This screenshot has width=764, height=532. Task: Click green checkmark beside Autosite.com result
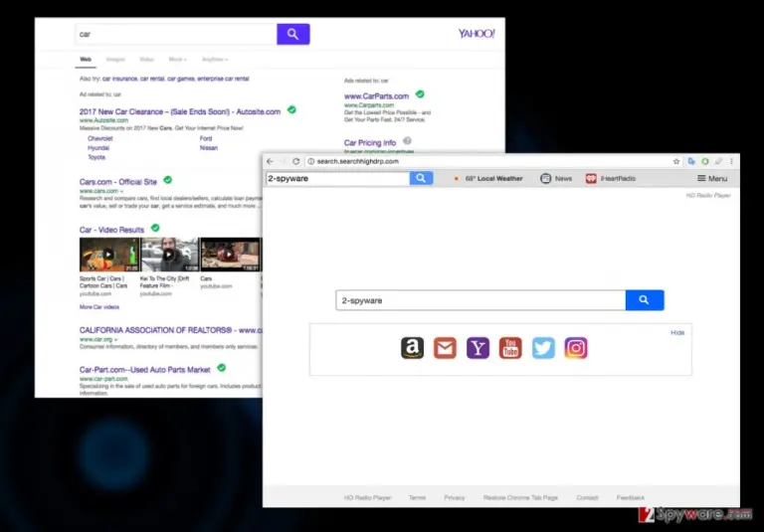tap(291, 109)
